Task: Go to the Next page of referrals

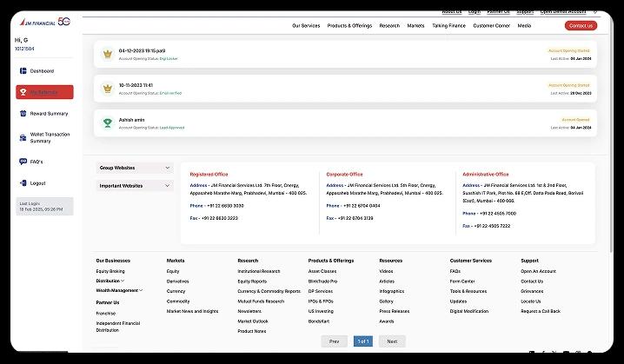Action: coord(391,341)
